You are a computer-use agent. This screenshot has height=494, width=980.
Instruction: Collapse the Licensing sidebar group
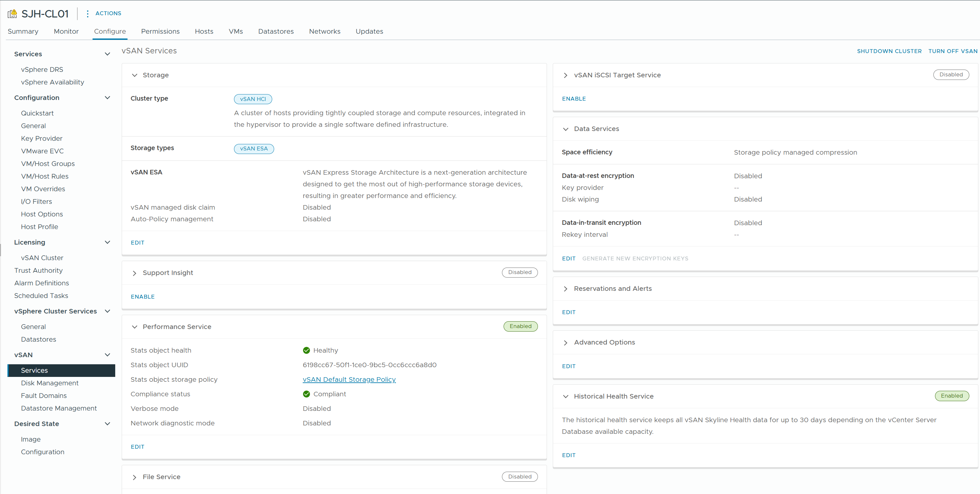(x=107, y=242)
